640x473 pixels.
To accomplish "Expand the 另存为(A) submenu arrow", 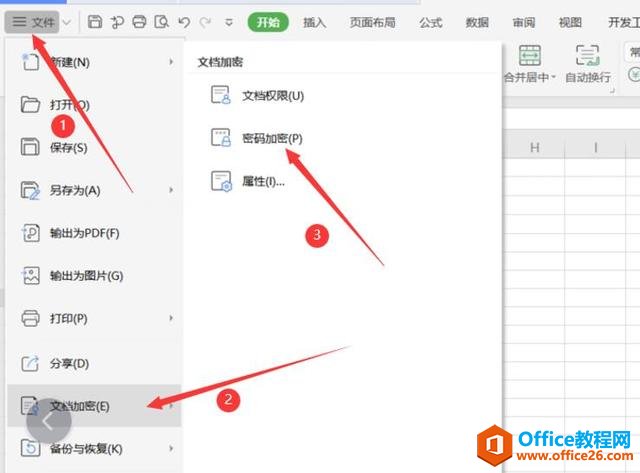I will [x=171, y=190].
